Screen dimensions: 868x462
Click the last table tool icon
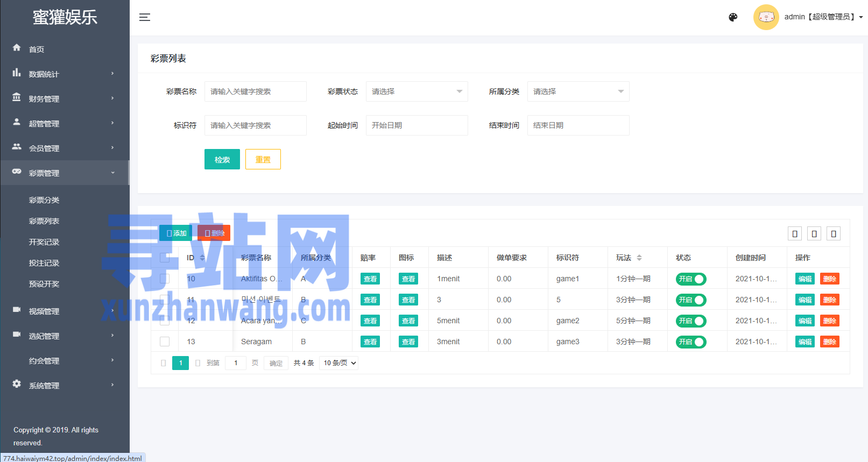834,233
